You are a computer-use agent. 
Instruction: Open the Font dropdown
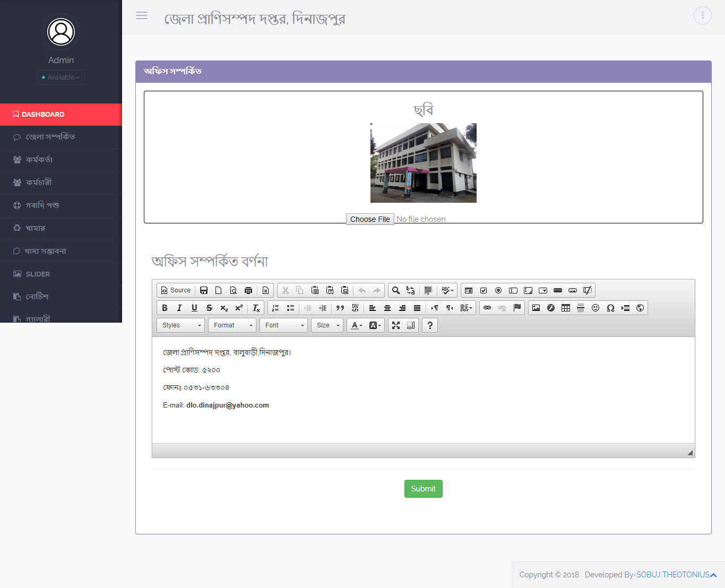click(283, 325)
